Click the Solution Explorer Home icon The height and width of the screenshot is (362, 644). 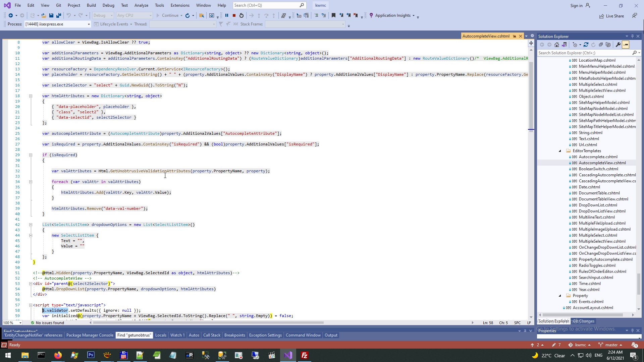[x=557, y=45]
